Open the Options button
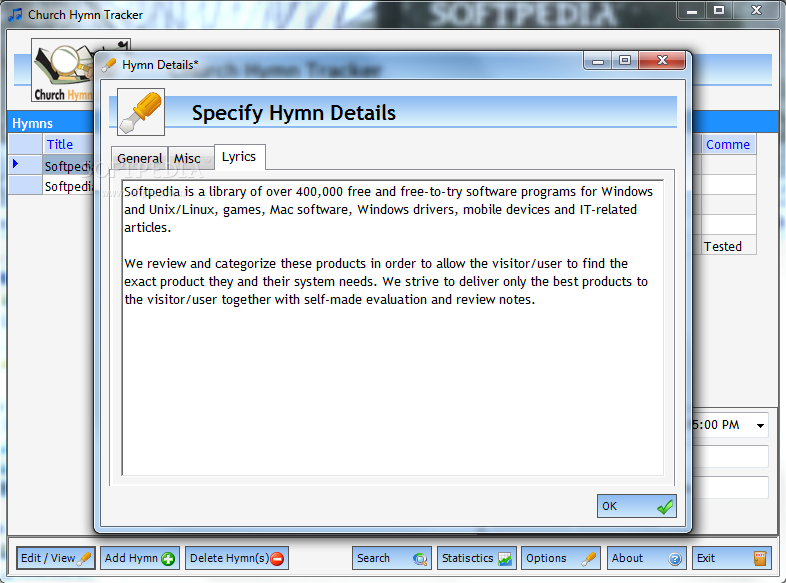The width and height of the screenshot is (786, 583). [561, 558]
